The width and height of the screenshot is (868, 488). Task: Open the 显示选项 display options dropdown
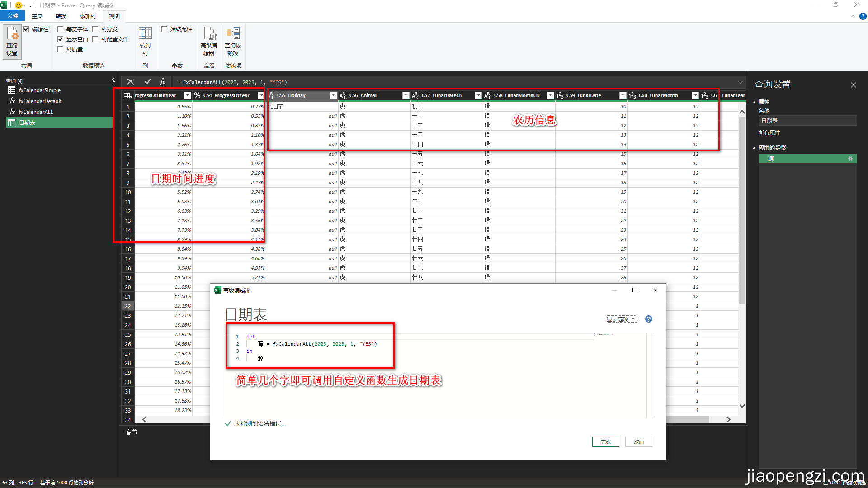click(x=621, y=319)
